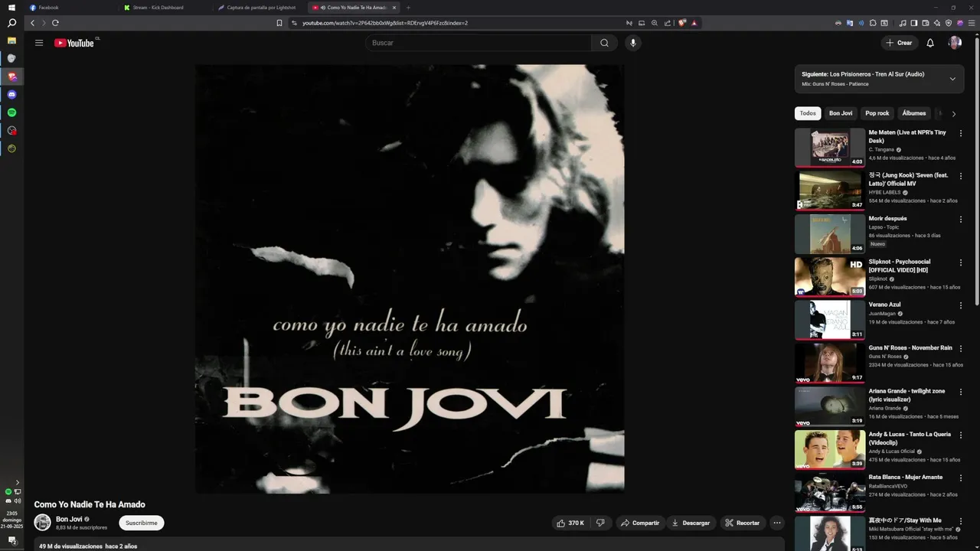Click the Bon Jovi album art video

coord(410,279)
